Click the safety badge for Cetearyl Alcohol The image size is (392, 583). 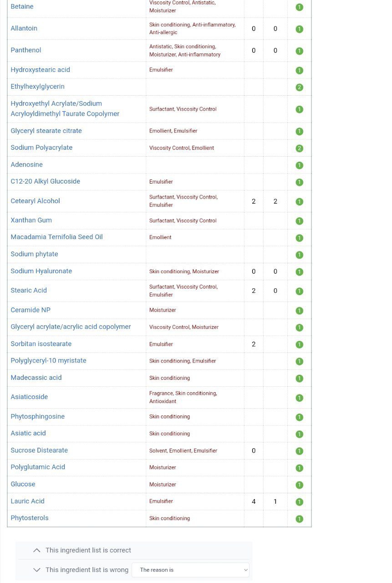tap(299, 202)
